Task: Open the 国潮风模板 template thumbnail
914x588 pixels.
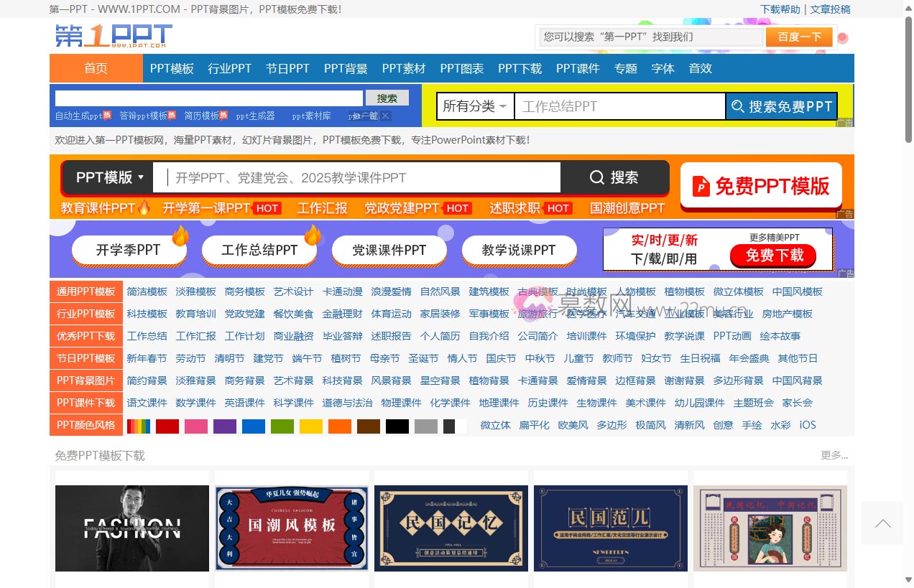Action: (291, 528)
